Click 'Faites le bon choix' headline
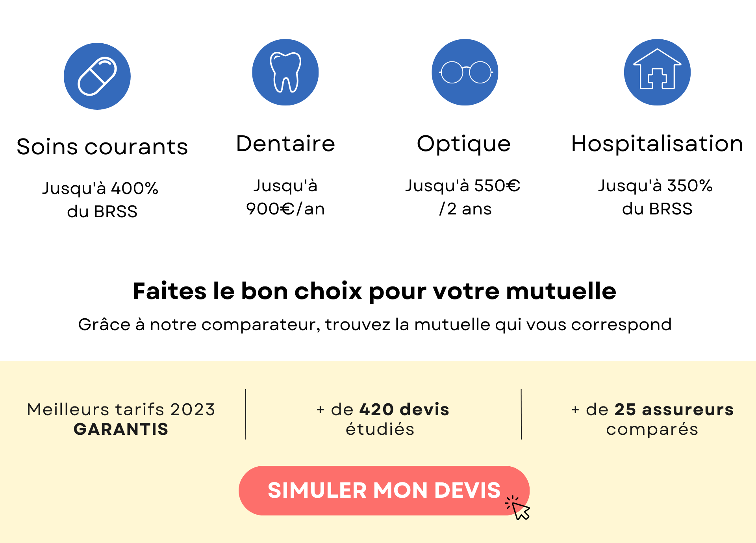The width and height of the screenshot is (756, 543). (x=374, y=292)
